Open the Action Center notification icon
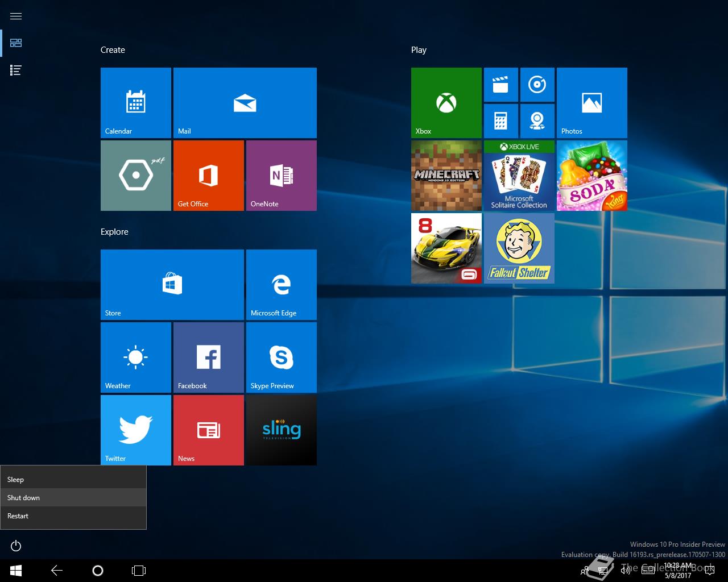The image size is (728, 582). point(709,571)
